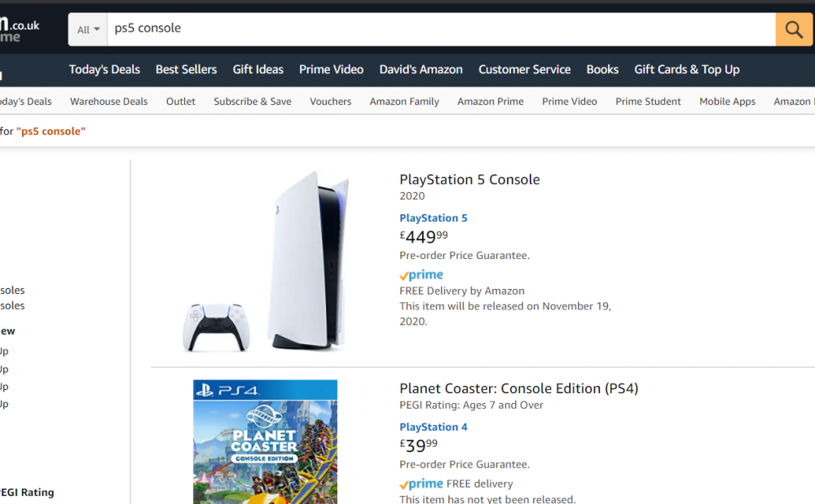Open Subscribe & Save tab

pyautogui.click(x=252, y=102)
